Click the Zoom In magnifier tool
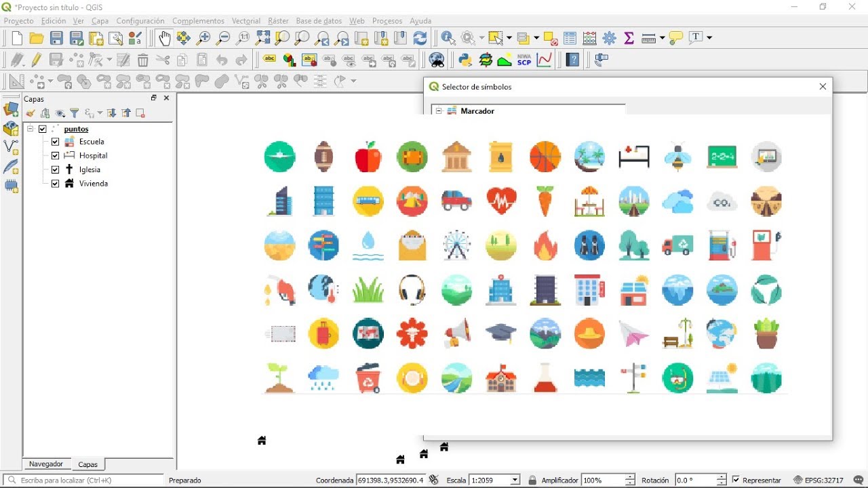The height and width of the screenshot is (488, 868). tap(203, 39)
